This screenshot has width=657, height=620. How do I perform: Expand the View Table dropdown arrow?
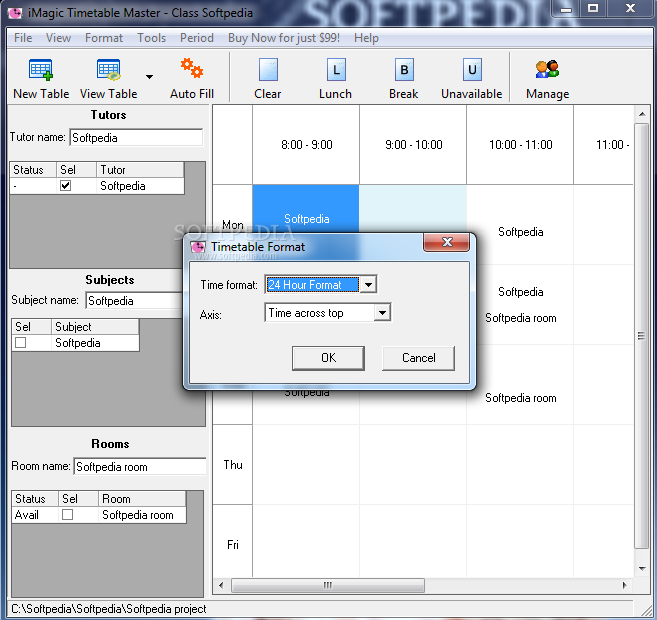tap(149, 77)
